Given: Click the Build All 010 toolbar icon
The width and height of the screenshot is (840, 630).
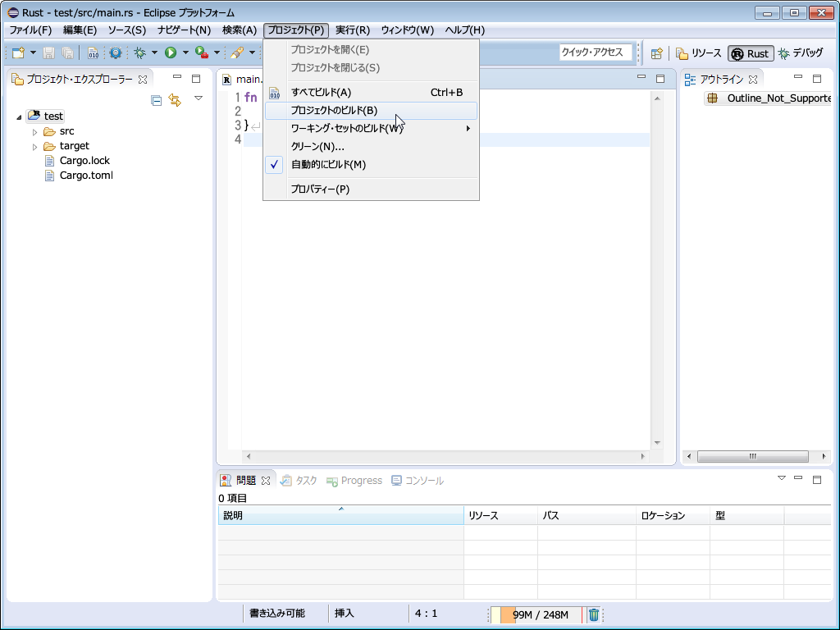Looking at the screenshot, I should [x=94, y=52].
